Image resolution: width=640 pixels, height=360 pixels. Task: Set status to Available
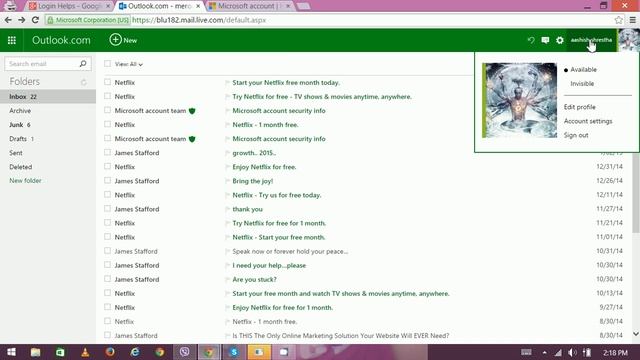tap(583, 70)
